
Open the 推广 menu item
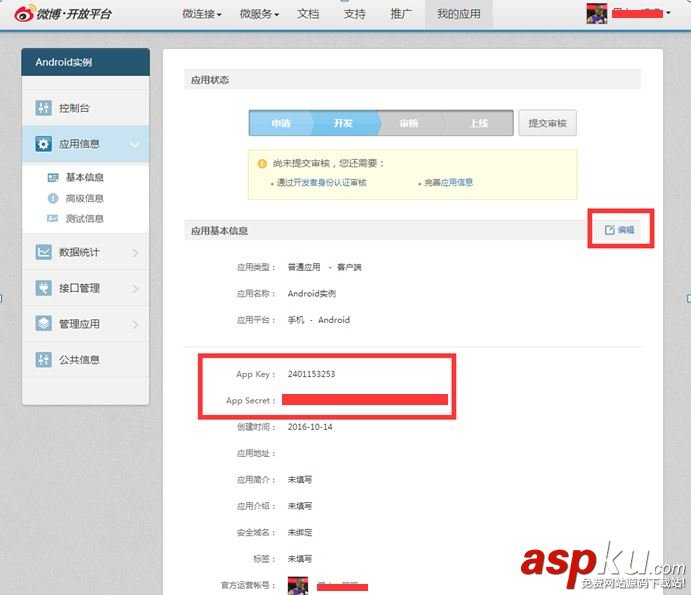401,14
